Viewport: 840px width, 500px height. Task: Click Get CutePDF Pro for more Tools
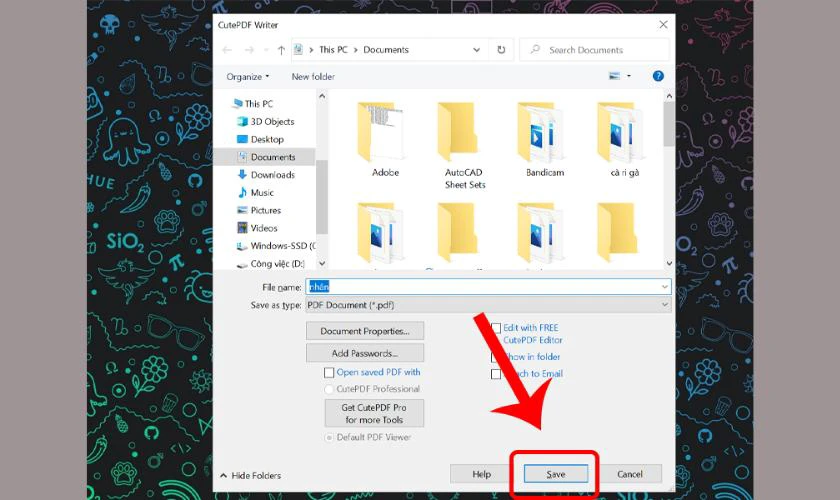pyautogui.click(x=374, y=413)
